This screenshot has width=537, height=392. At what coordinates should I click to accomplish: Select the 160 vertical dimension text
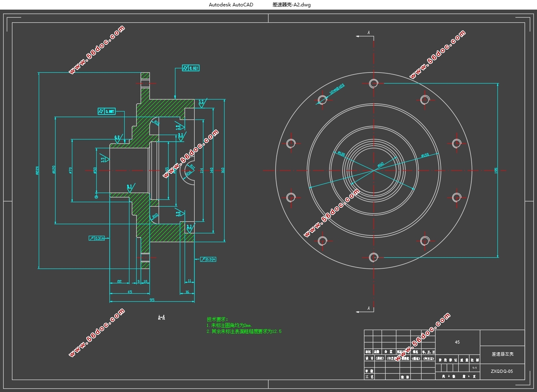[x=223, y=170]
